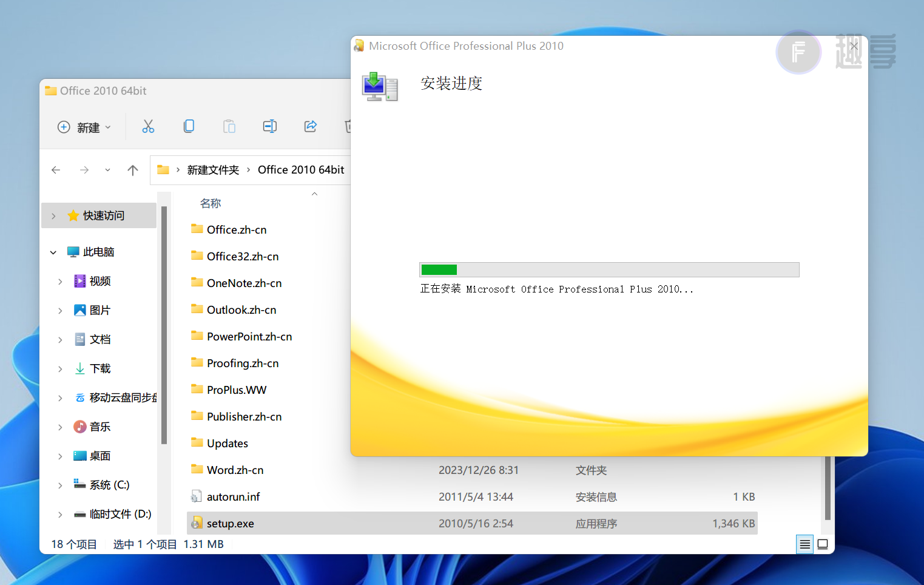Sort files by the 名称 column header

tap(211, 203)
